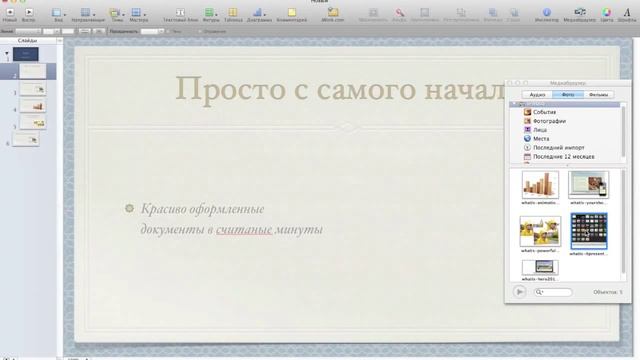Click the Mask toolbar icon

click(373, 13)
